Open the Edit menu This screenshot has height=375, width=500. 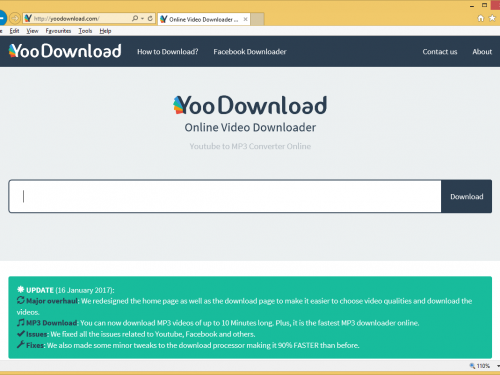click(x=14, y=31)
